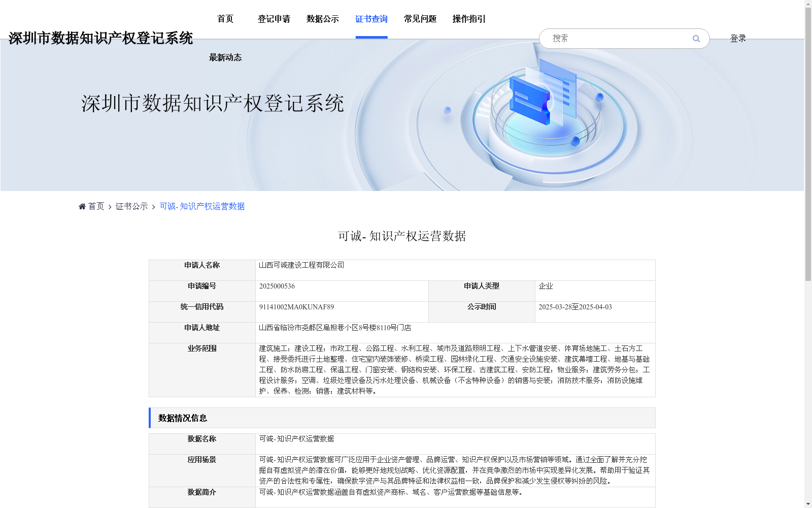Image resolution: width=812 pixels, height=508 pixels.
Task: Click the site title 深圳市数据知识产权登记系统 logo
Action: click(100, 38)
